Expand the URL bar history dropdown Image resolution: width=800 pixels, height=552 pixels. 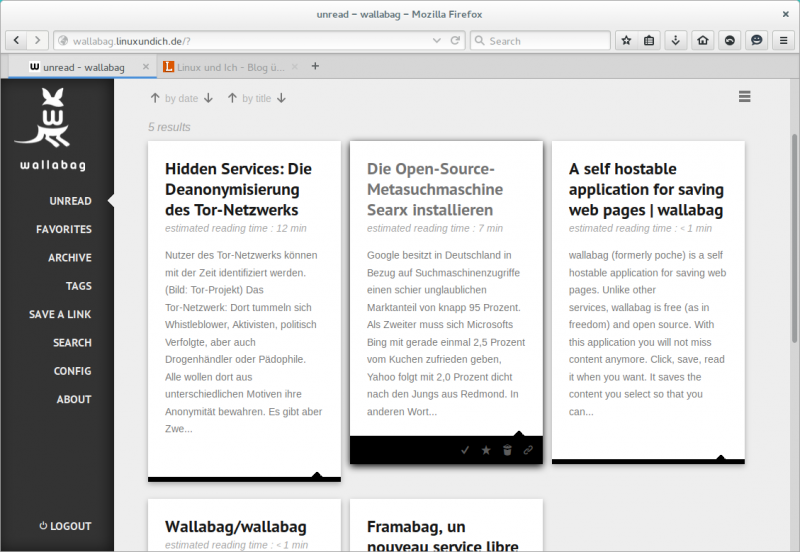[x=436, y=41]
